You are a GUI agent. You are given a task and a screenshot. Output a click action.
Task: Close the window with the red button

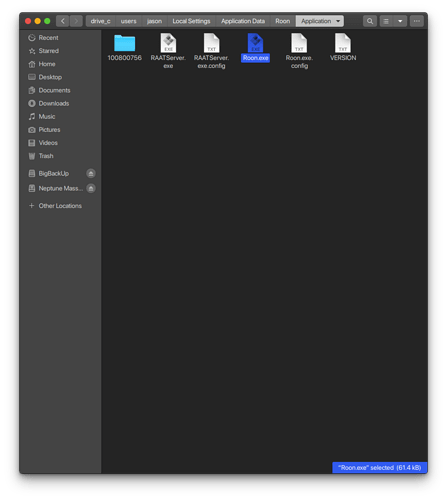[28, 21]
